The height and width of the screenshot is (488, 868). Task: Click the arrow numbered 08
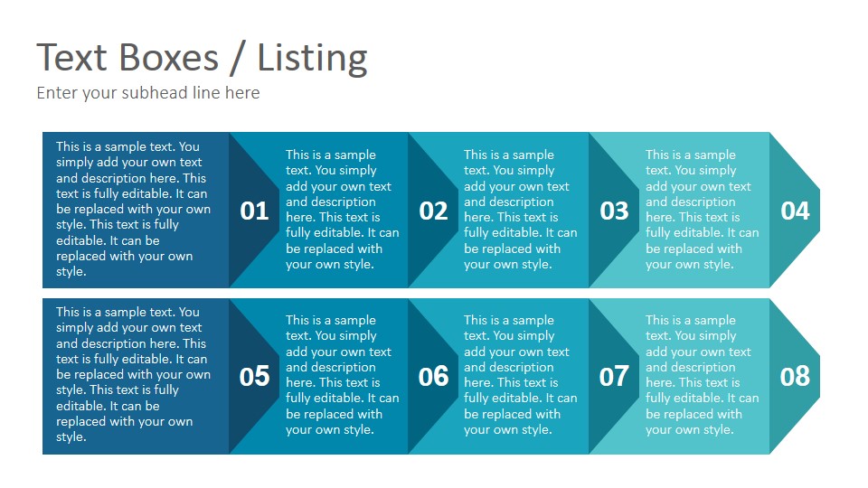click(x=795, y=376)
